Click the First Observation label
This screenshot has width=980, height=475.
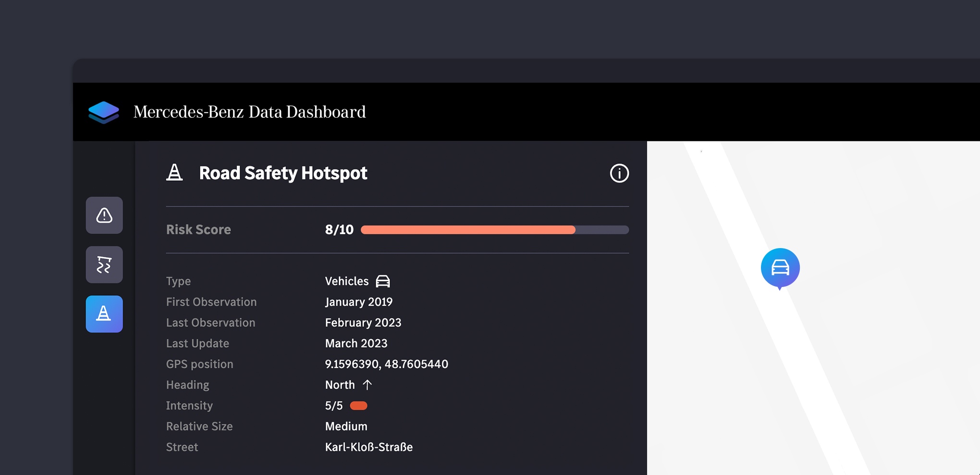tap(211, 302)
